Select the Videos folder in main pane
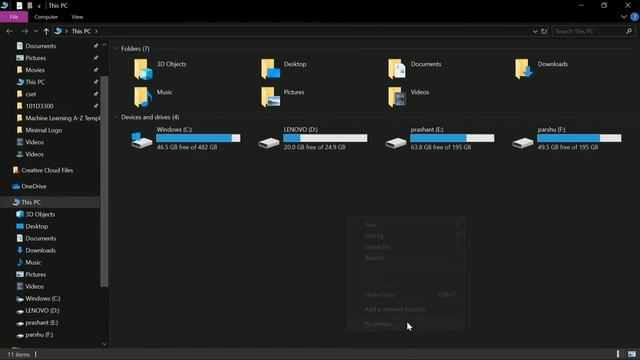Viewport: 640px width, 360px height. tap(409, 97)
